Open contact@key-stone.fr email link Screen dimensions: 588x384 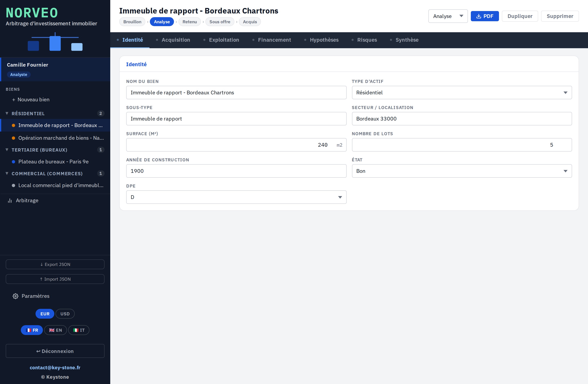[x=55, y=367]
